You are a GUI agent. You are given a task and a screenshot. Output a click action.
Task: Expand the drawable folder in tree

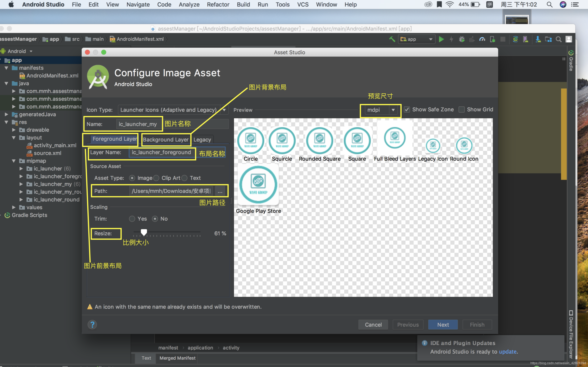[x=14, y=130]
